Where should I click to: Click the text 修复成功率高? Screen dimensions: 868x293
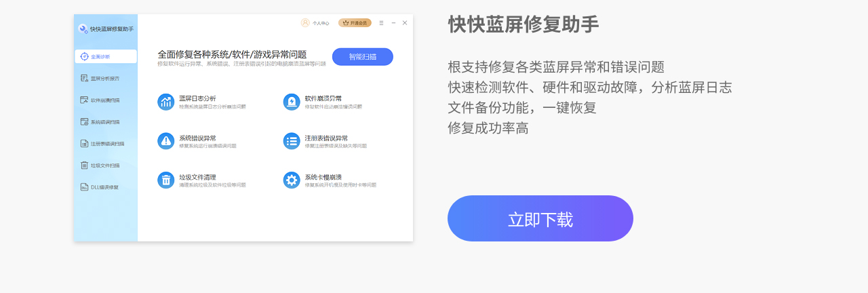pos(488,128)
